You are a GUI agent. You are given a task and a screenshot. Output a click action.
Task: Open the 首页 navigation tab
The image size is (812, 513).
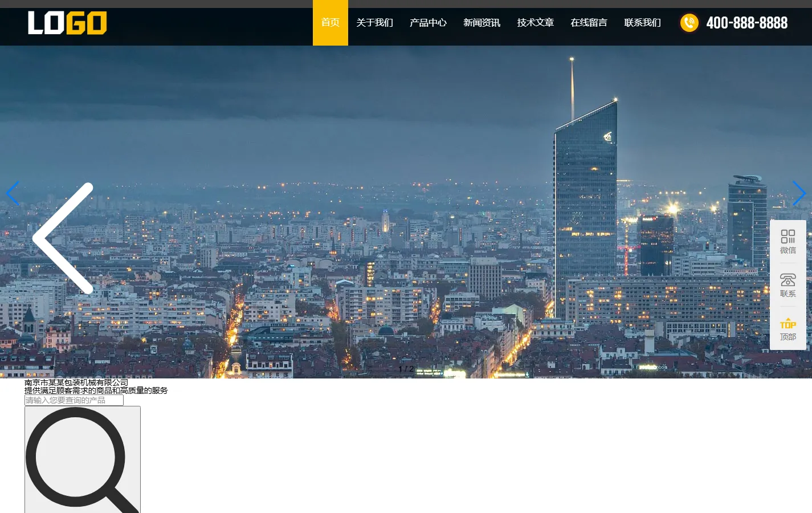click(330, 23)
